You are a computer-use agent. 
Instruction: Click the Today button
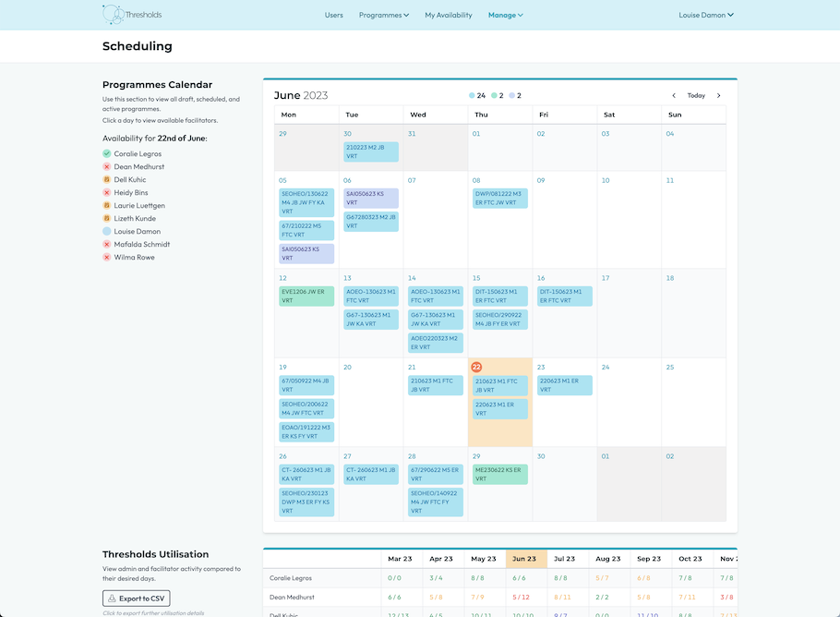[x=696, y=95]
